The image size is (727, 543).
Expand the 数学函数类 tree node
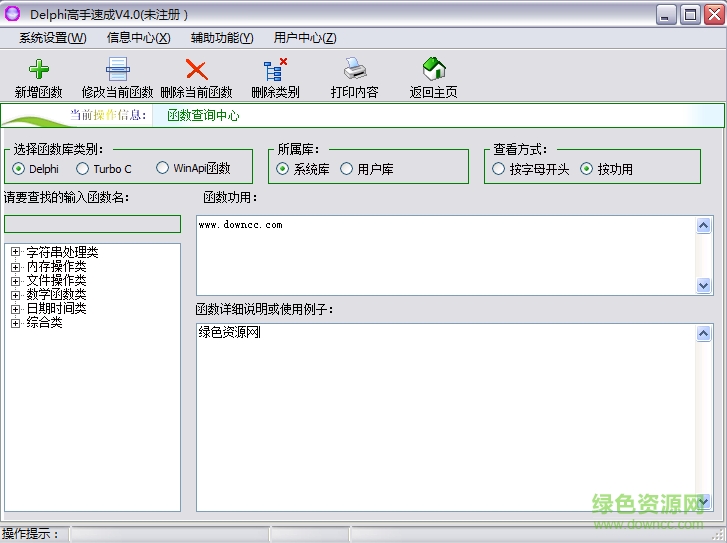(x=16, y=295)
